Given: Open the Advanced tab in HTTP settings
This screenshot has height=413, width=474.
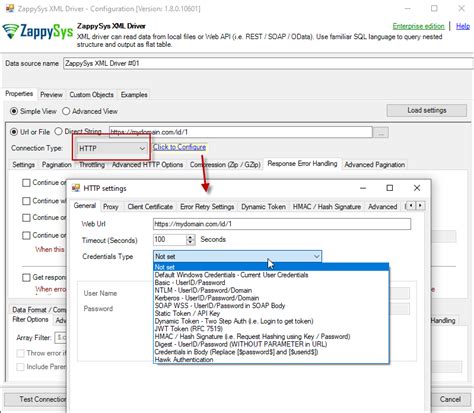Looking at the screenshot, I should coord(383,207).
